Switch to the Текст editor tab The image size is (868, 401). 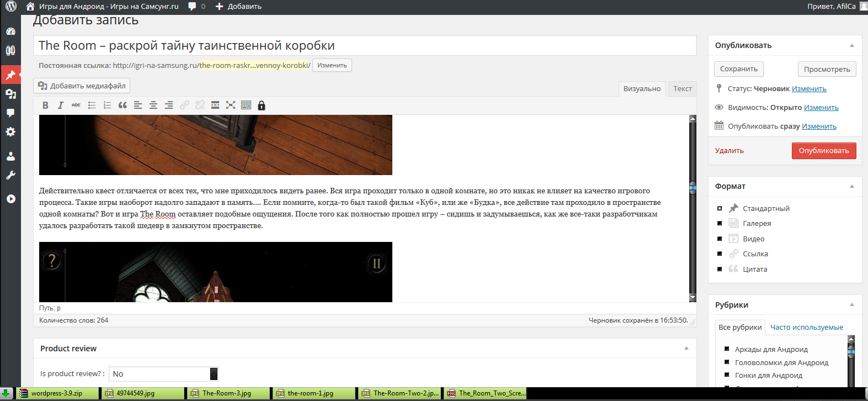(683, 89)
